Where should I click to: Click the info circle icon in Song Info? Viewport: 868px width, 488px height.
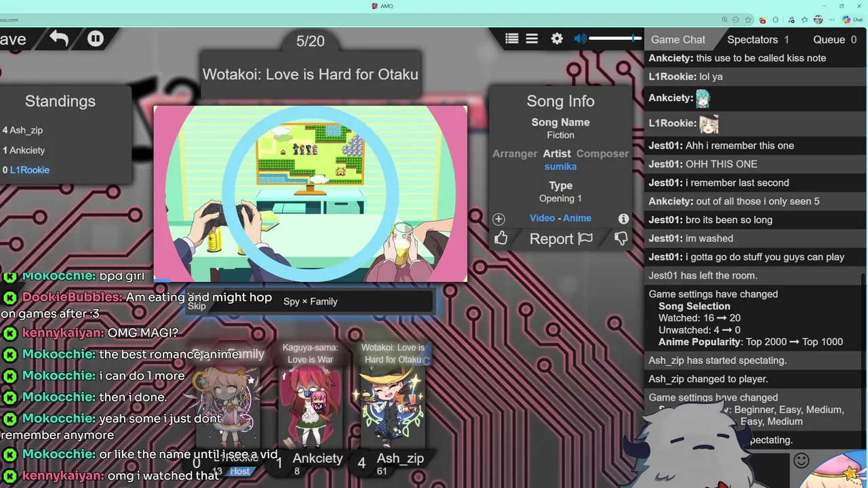click(x=623, y=219)
